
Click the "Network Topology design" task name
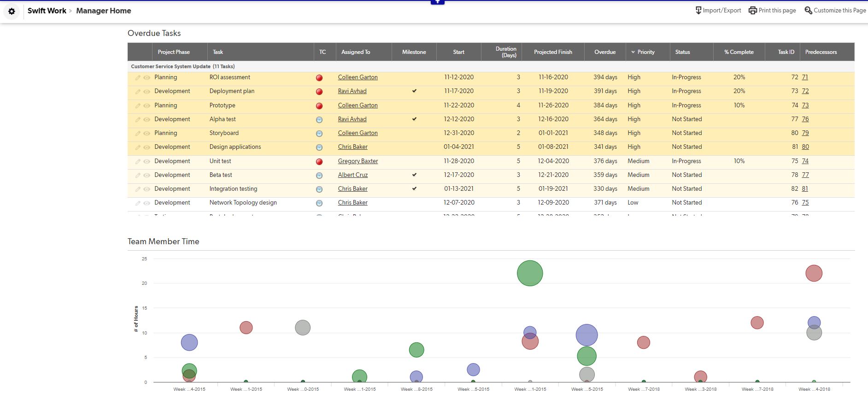point(243,203)
